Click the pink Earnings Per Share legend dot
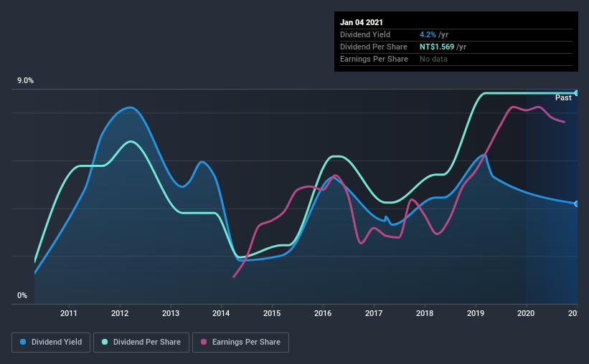Image resolution: width=589 pixels, height=364 pixels. (204, 342)
